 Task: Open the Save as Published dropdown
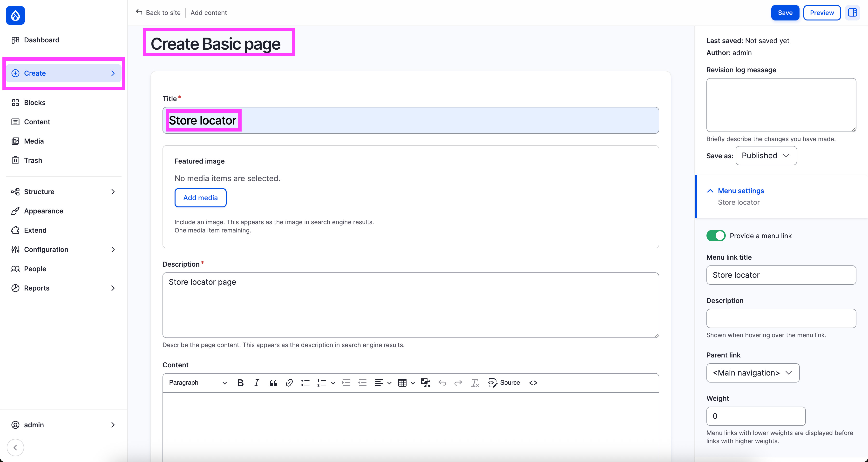766,156
